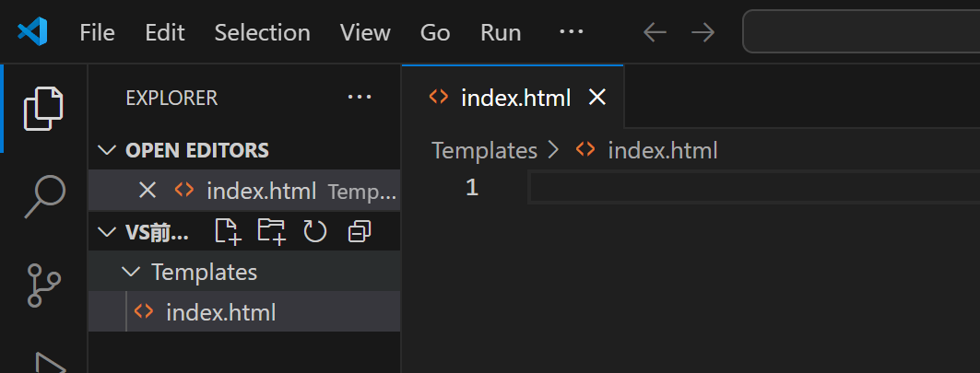Click the VS Code logo icon
980x373 pixels.
pyautogui.click(x=32, y=31)
